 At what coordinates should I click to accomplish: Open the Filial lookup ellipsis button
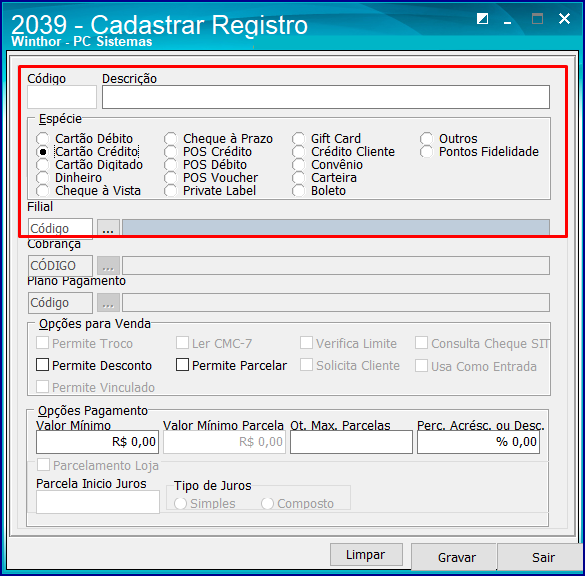click(108, 229)
